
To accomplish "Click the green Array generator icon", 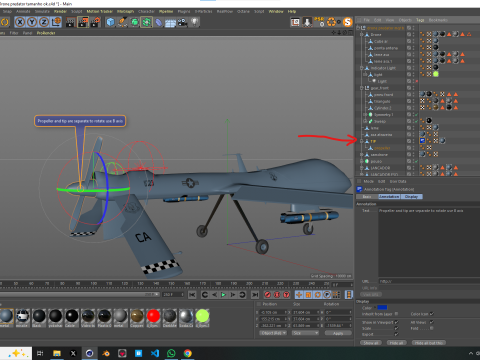I will (146, 22).
